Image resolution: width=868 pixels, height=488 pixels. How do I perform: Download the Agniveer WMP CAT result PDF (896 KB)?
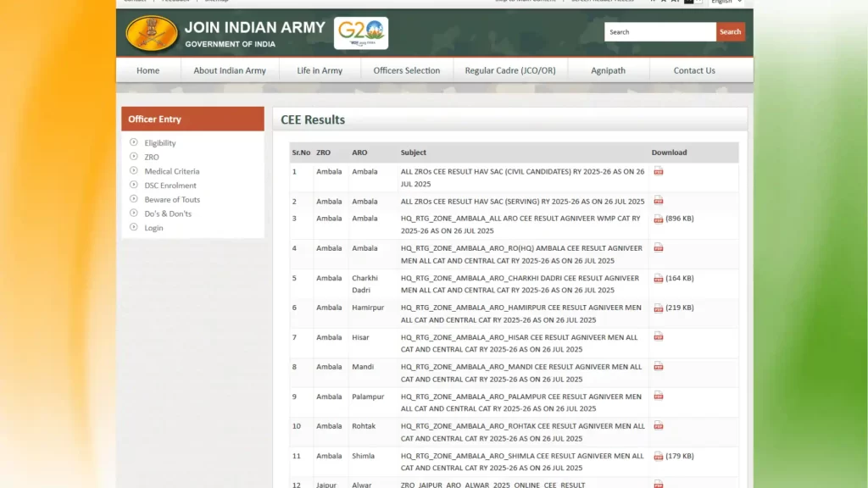pos(659,219)
